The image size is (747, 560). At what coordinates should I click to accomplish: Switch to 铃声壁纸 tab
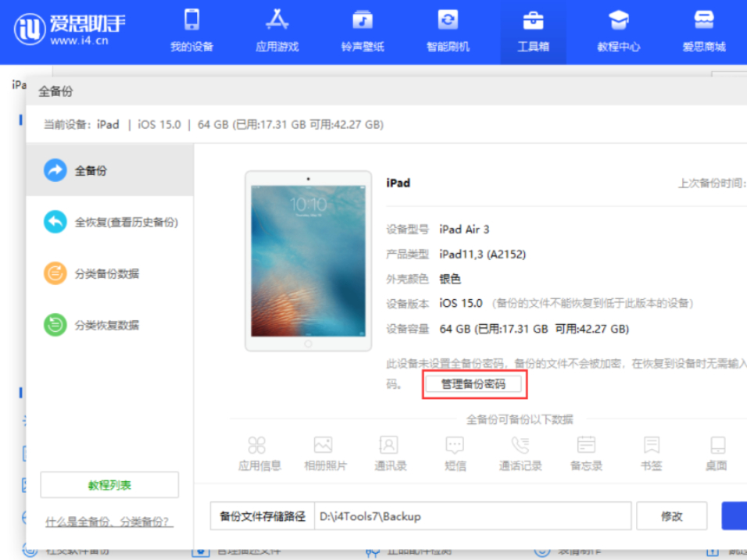tap(363, 31)
